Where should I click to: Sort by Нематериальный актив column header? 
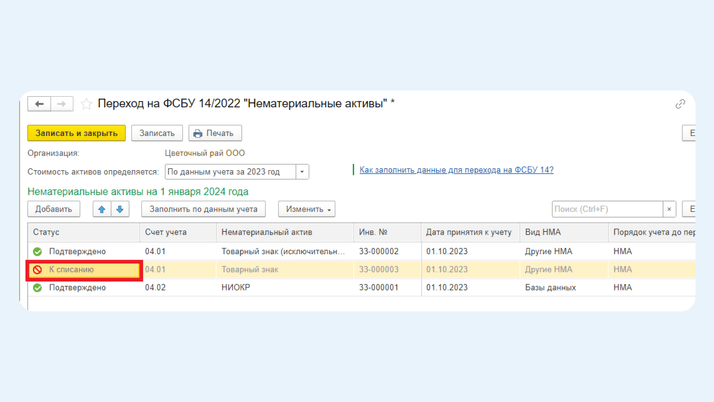(285, 232)
